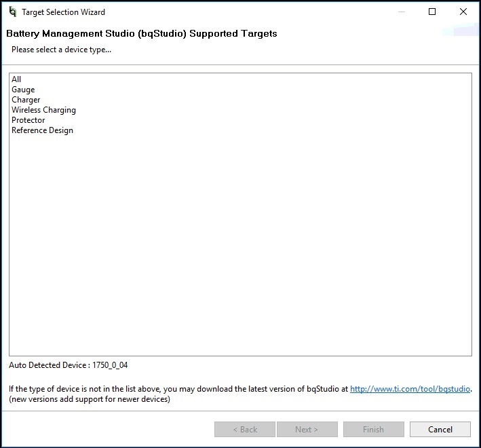Click the 'Please select a device type' prompt
The width and height of the screenshot is (481, 448).
point(61,50)
